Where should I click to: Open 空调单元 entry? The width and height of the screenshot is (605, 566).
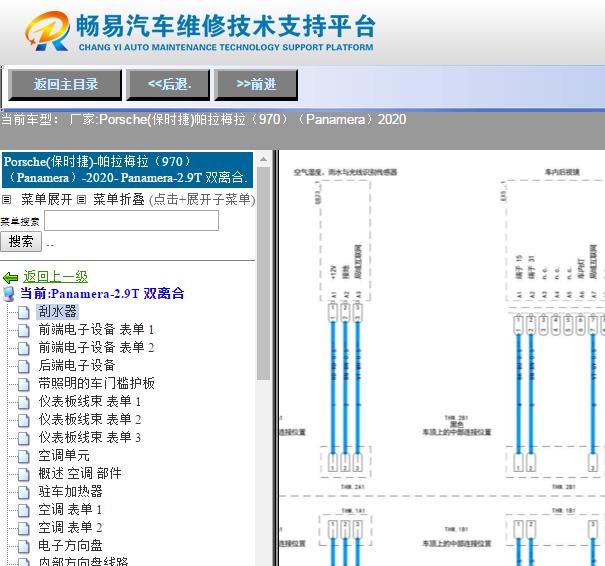click(x=64, y=456)
